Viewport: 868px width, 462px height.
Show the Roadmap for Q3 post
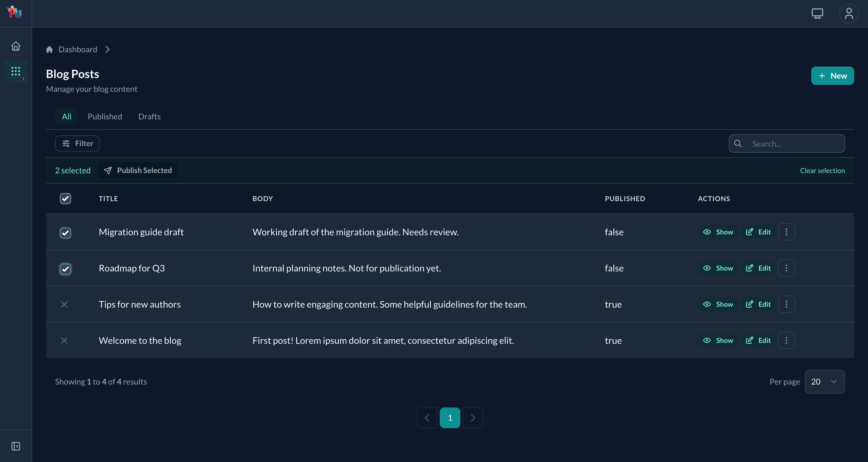pyautogui.click(x=718, y=268)
